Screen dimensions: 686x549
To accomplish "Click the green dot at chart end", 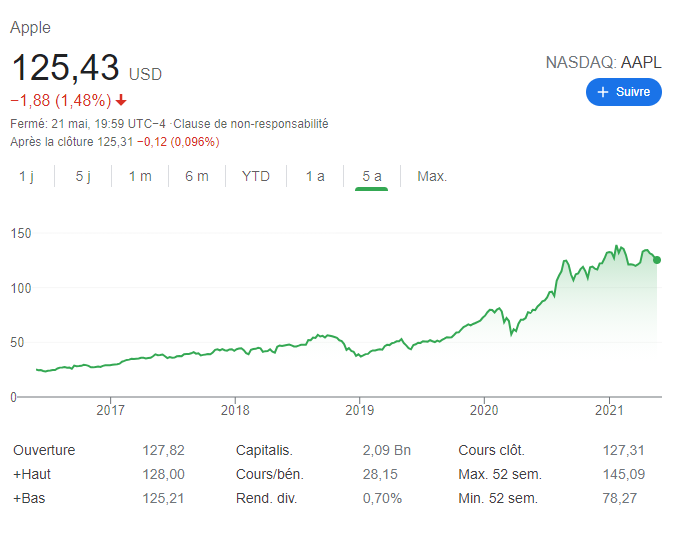I will (x=656, y=260).
